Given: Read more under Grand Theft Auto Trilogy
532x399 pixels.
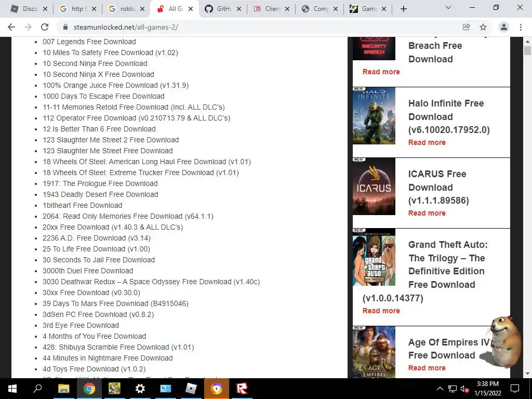Looking at the screenshot, I should [381, 311].
